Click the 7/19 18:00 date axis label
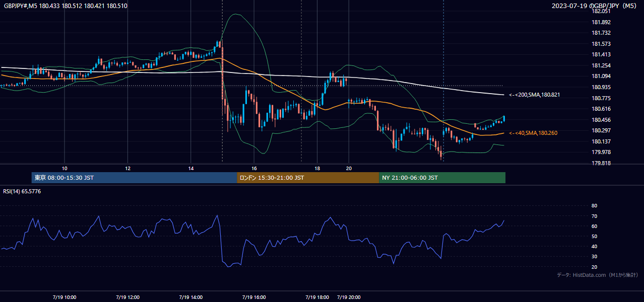644x302 pixels. pos(317,297)
